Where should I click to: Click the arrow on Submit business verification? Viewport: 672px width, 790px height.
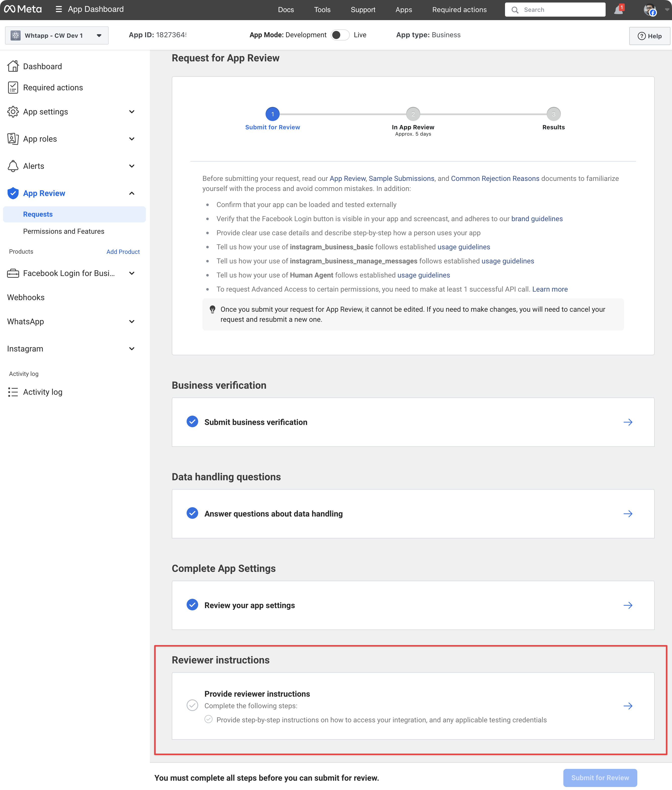click(x=627, y=422)
